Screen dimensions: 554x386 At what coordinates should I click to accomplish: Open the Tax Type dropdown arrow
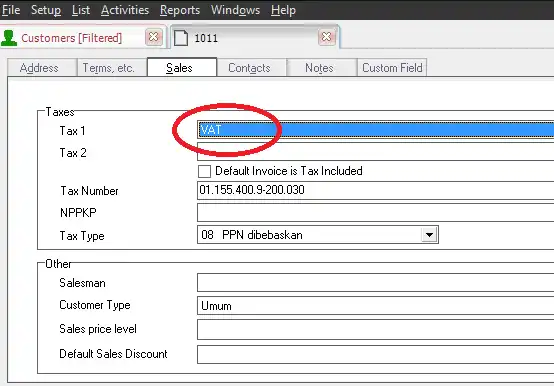point(429,235)
